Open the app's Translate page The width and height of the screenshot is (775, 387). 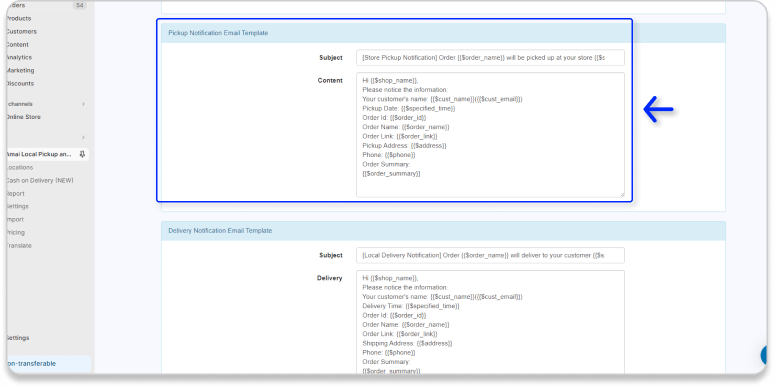pos(19,246)
